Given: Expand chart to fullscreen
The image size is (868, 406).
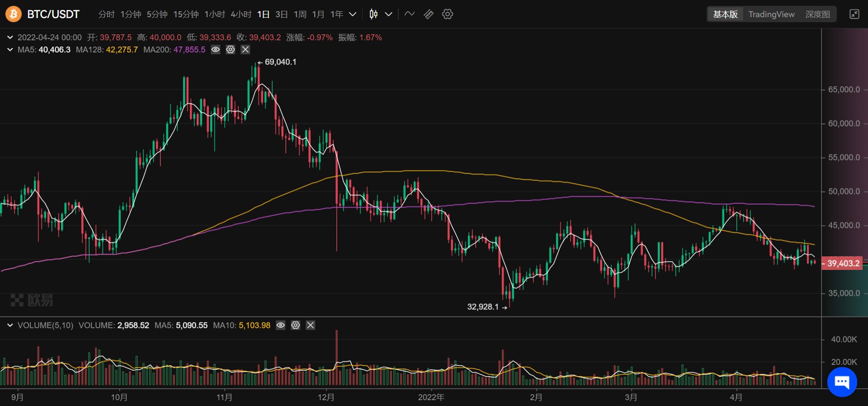Looking at the screenshot, I should tap(854, 14).
